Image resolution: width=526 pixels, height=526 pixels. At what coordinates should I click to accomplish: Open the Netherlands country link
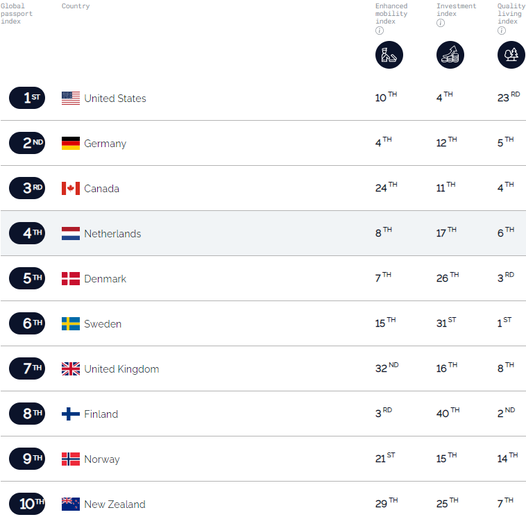[112, 234]
